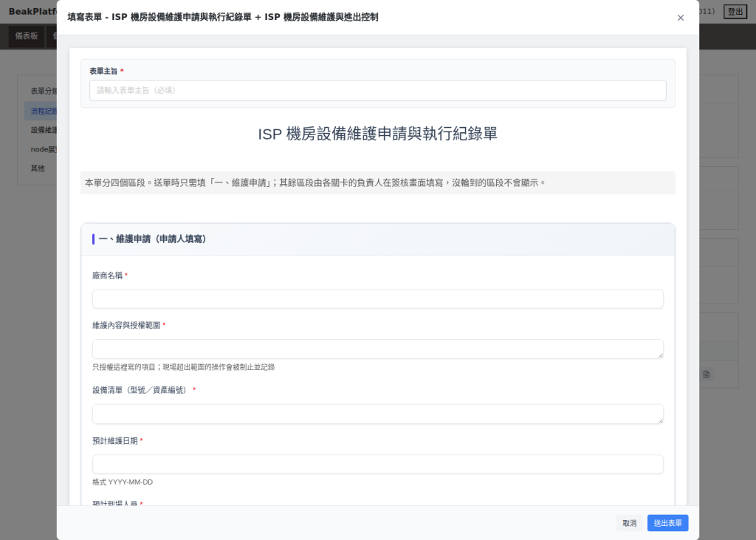Cancel the form with 取消 button
Screen dimensions: 756x540
[629, 523]
